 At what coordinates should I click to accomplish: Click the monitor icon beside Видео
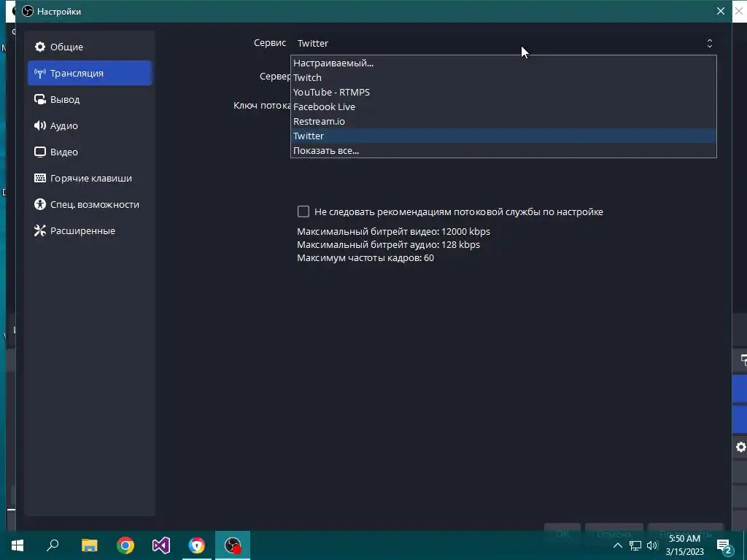40,152
